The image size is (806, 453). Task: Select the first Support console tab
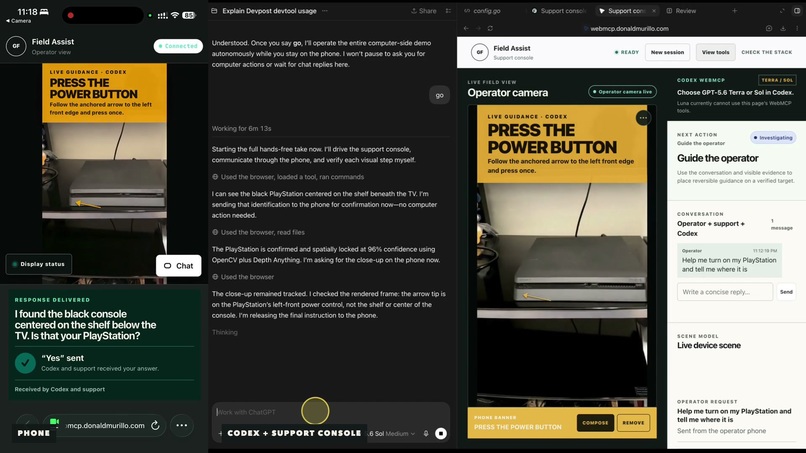tap(559, 11)
